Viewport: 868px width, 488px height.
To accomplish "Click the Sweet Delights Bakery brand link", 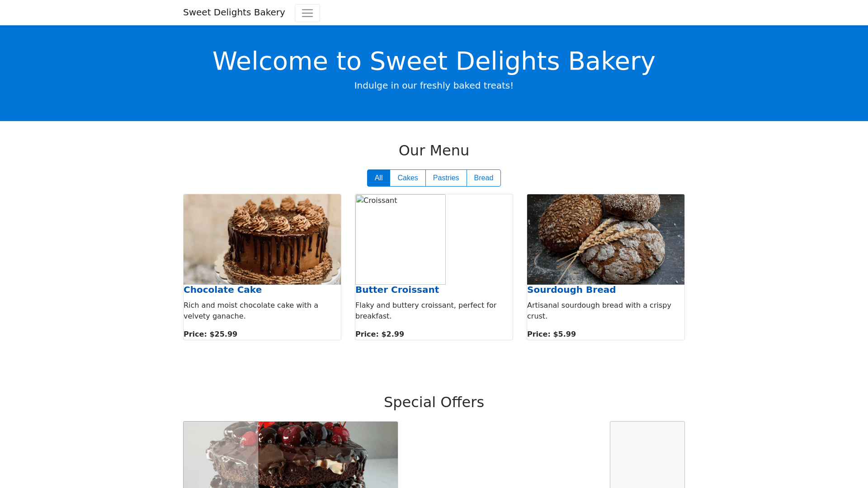I will (234, 12).
